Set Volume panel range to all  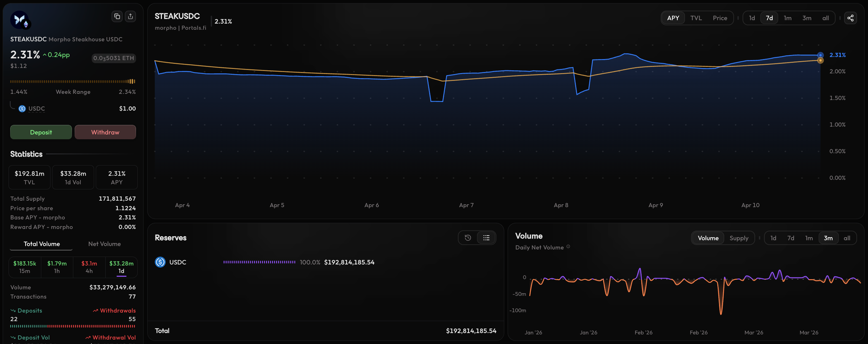tap(847, 238)
